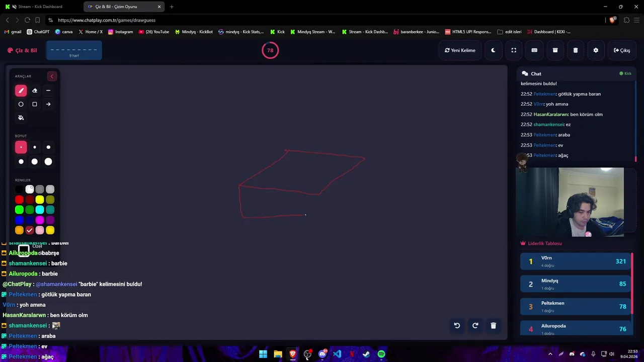The height and width of the screenshot is (362, 644).
Task: Select the circle shape tool
Action: (x=21, y=104)
